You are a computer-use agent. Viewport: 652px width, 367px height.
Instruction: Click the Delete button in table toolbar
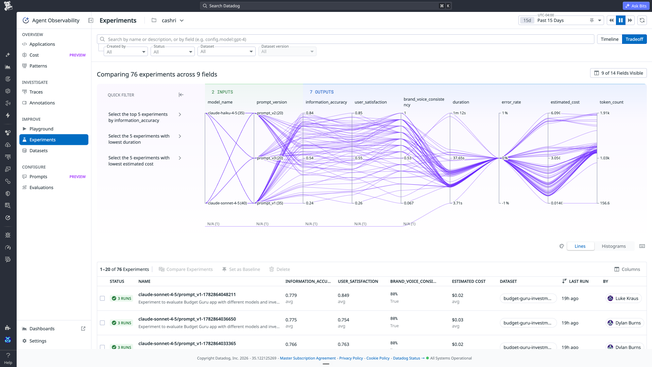pyautogui.click(x=279, y=269)
